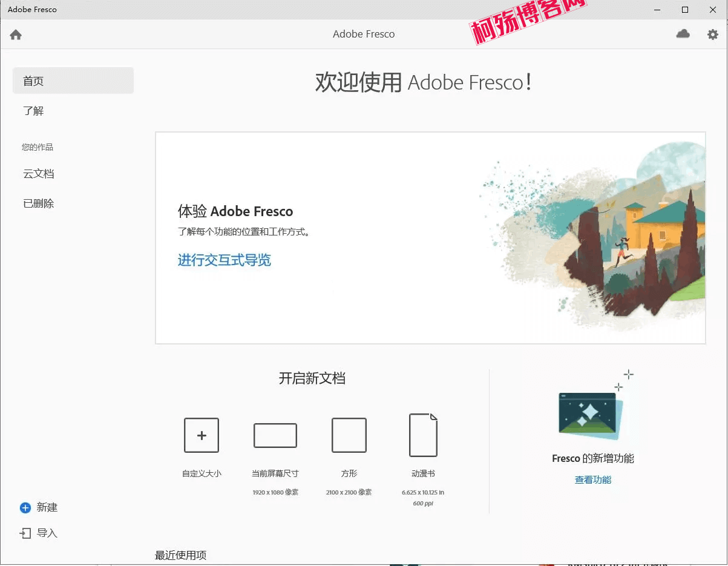The image size is (728, 566).
Task: Click the 自定义大小 caption text
Action: (202, 473)
